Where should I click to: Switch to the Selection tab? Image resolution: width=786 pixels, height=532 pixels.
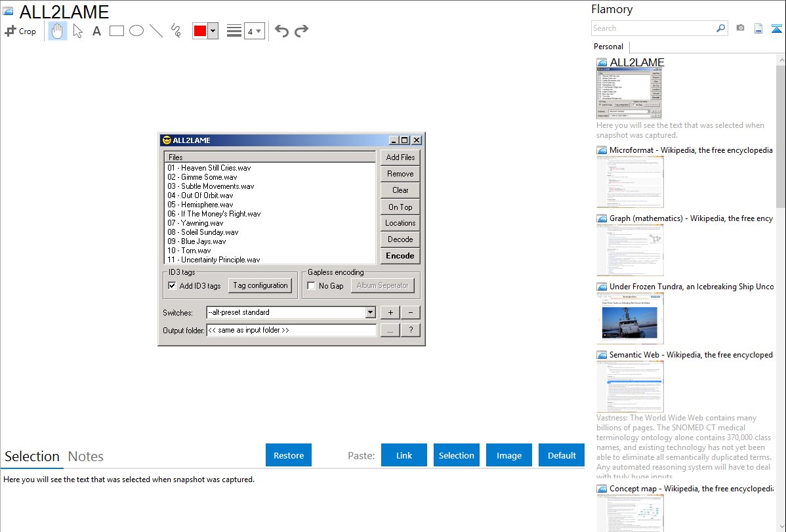[x=32, y=457]
